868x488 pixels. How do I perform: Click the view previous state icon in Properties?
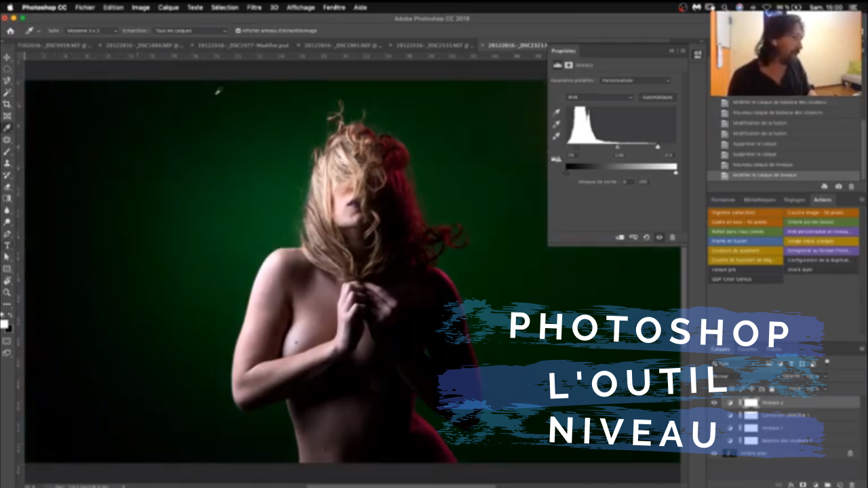click(633, 237)
